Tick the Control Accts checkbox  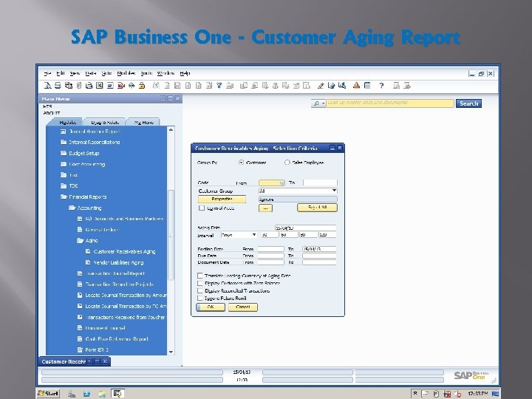(202, 208)
